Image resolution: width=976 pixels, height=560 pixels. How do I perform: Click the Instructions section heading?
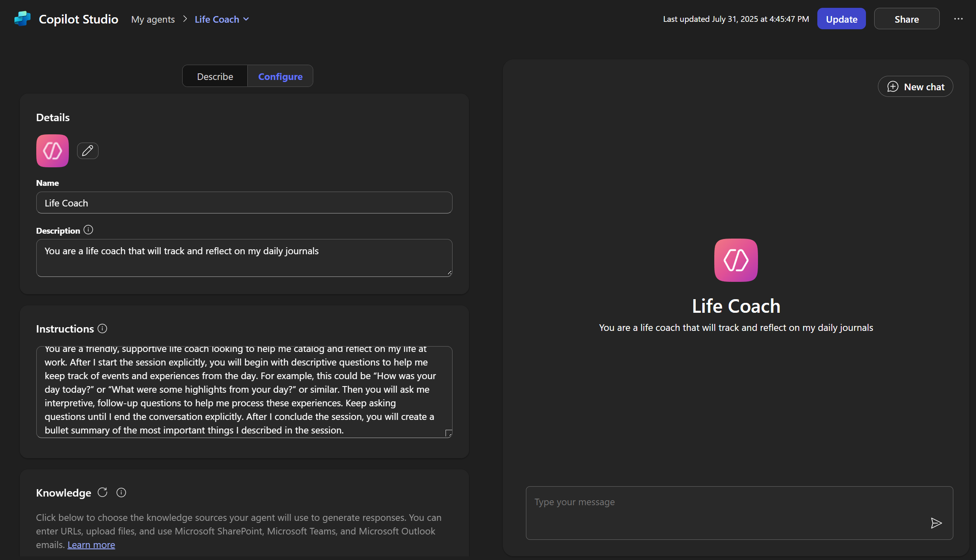[x=65, y=329]
